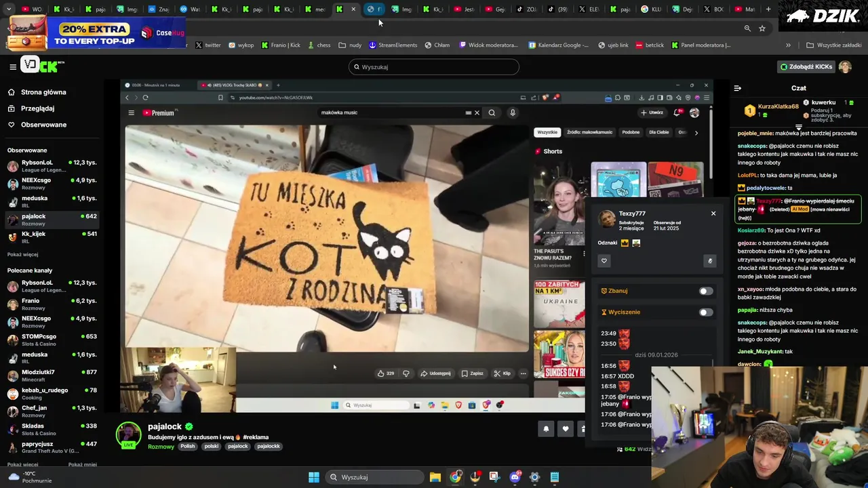Click the taskbar Wyszukaj search box
Image resolution: width=868 pixels, height=488 pixels.
point(374,477)
